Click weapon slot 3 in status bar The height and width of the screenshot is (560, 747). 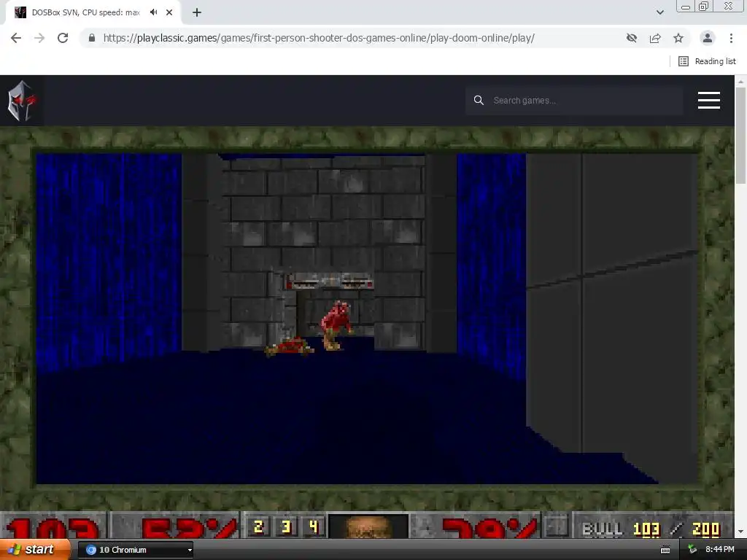286,526
